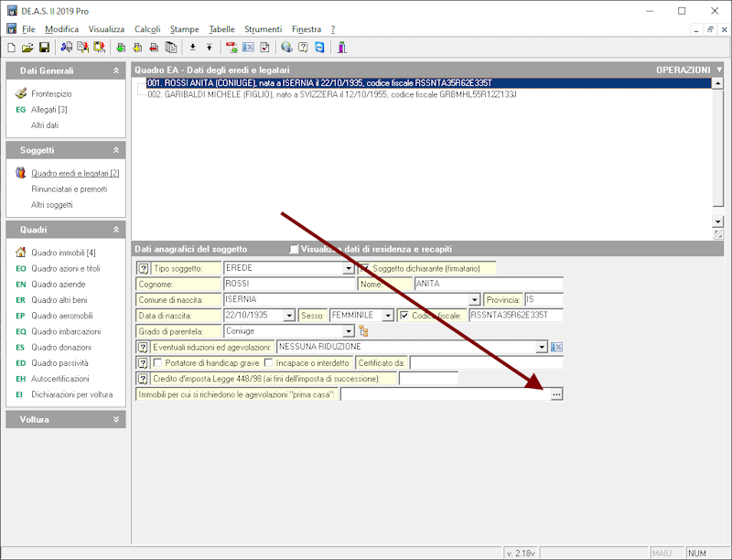Toggle Visualizza dati di residenza checkbox
The height and width of the screenshot is (560, 732).
coord(294,249)
